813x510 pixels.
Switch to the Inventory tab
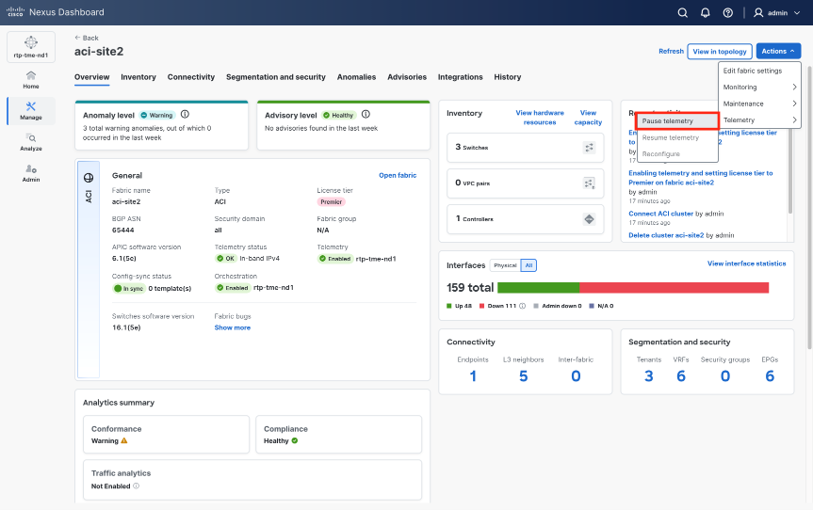[138, 77]
